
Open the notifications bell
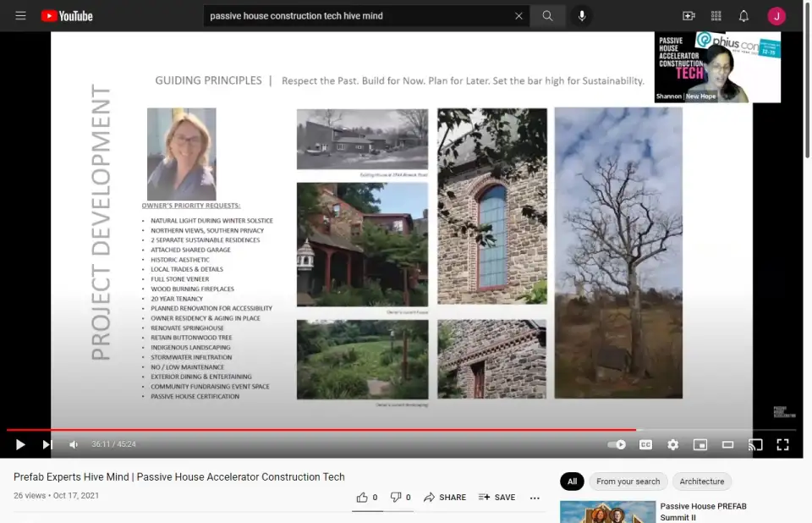pyautogui.click(x=743, y=16)
